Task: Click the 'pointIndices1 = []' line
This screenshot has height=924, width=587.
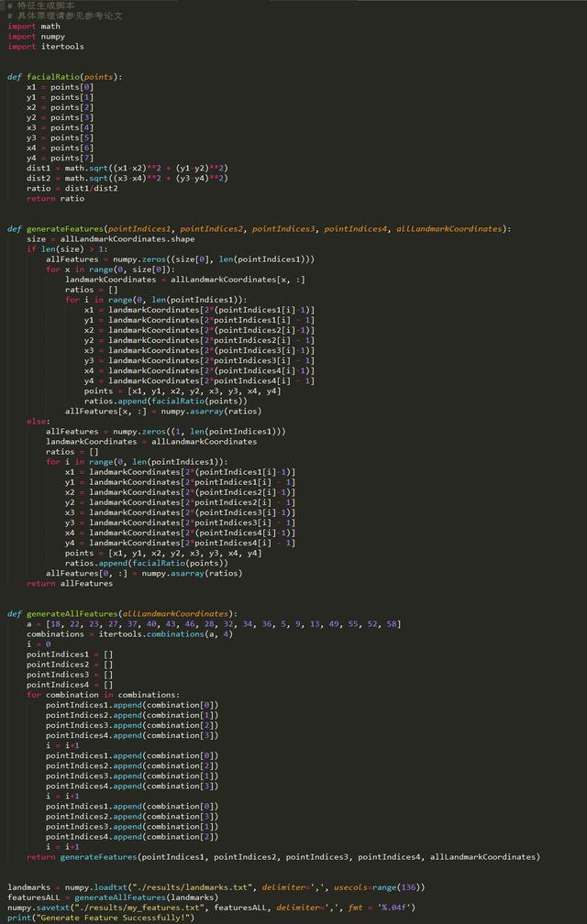Action: coord(70,654)
